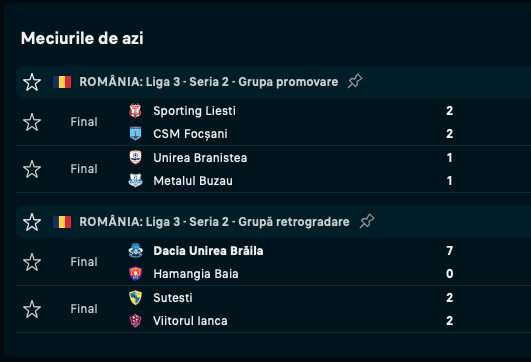531x362 pixels.
Task: Pin the Grupă retrogradare league
Action: (x=367, y=221)
